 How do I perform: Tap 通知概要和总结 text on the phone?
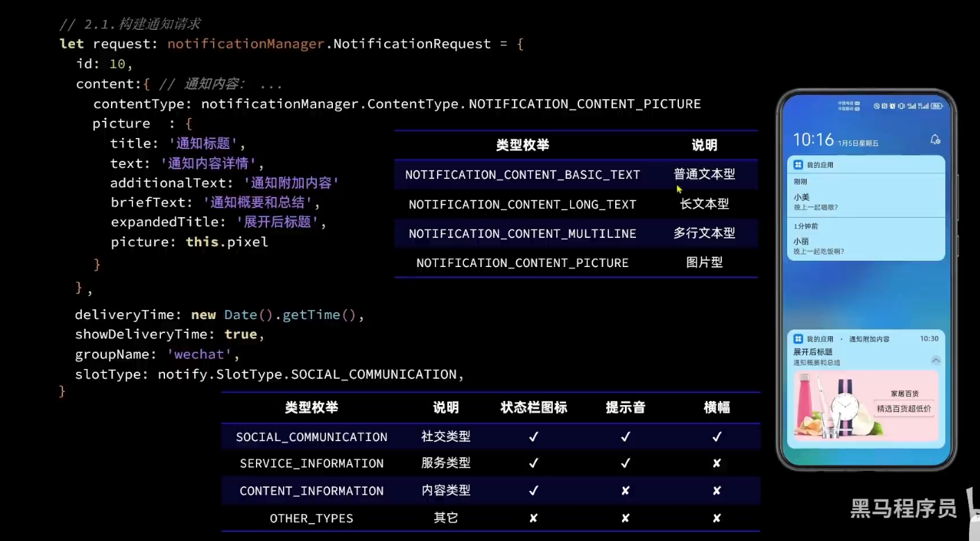(x=817, y=362)
